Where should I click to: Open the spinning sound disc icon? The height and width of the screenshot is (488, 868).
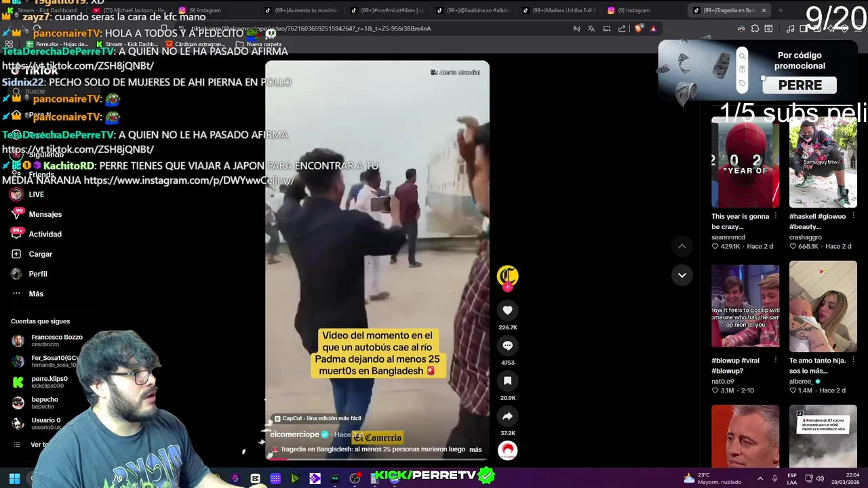click(507, 450)
